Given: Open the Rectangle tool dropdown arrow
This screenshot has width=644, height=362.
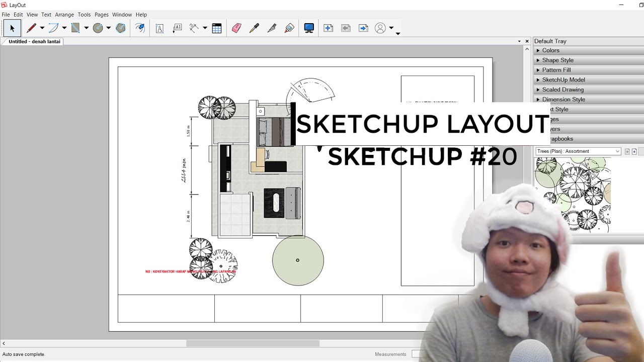Looking at the screenshot, I should pyautogui.click(x=87, y=28).
